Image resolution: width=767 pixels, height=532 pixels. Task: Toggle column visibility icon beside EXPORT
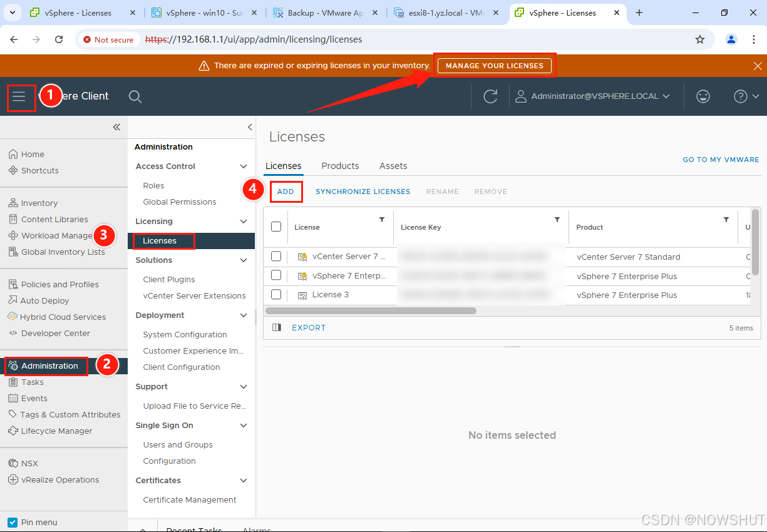pos(277,327)
